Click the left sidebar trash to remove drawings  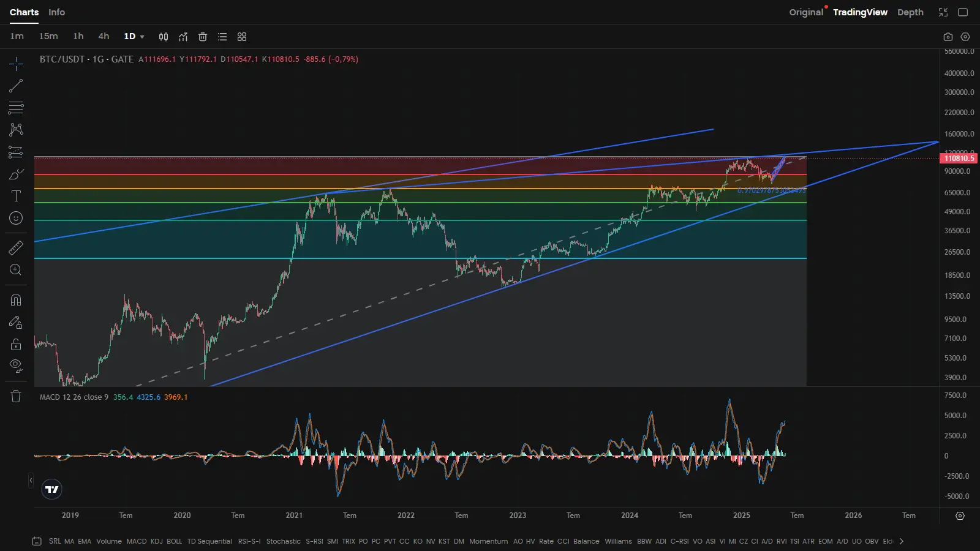(x=16, y=396)
